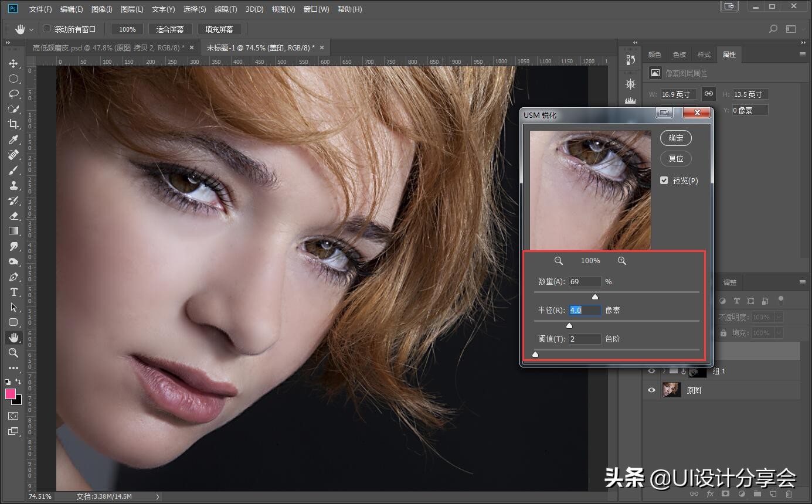Pick the Eyedropper tool
Screen dimensions: 812x504
point(13,139)
